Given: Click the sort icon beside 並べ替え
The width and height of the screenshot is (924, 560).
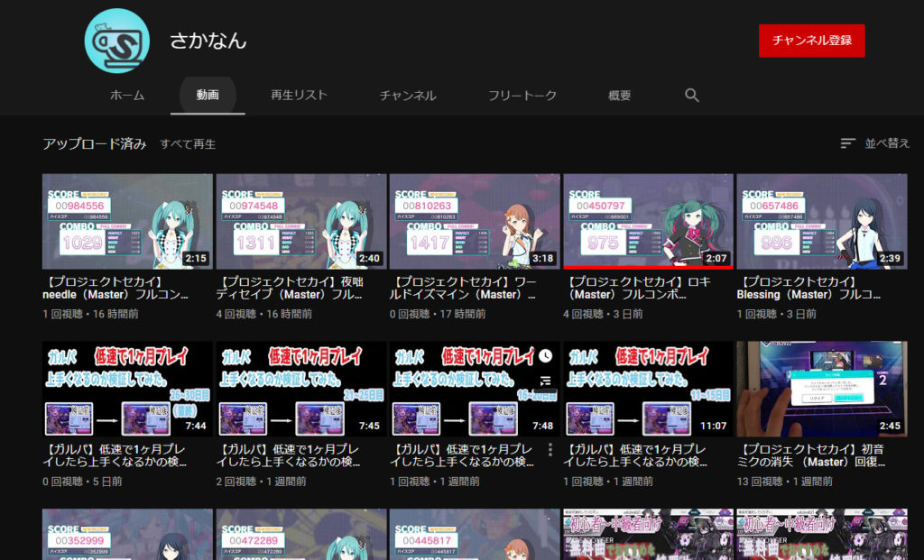Looking at the screenshot, I should (847, 143).
